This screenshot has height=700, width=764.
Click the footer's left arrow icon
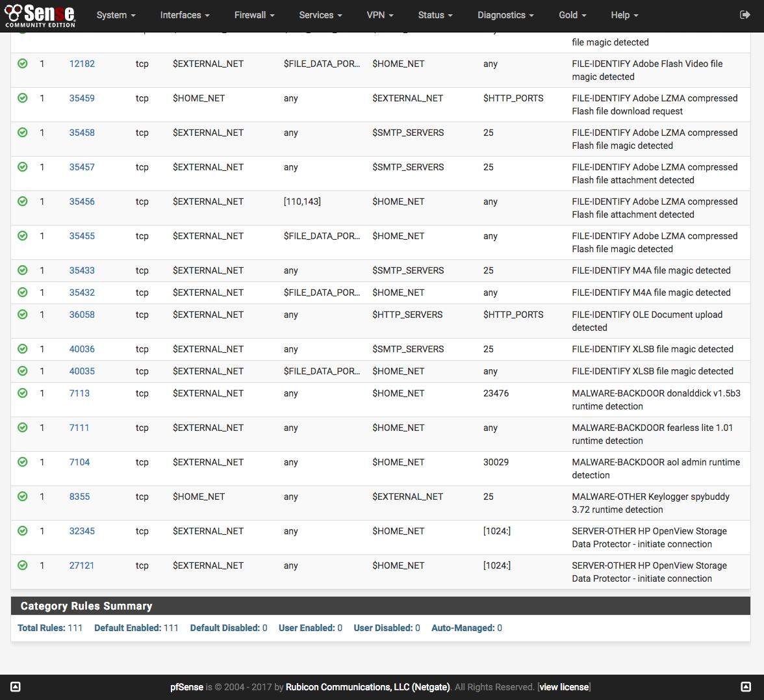point(16,687)
